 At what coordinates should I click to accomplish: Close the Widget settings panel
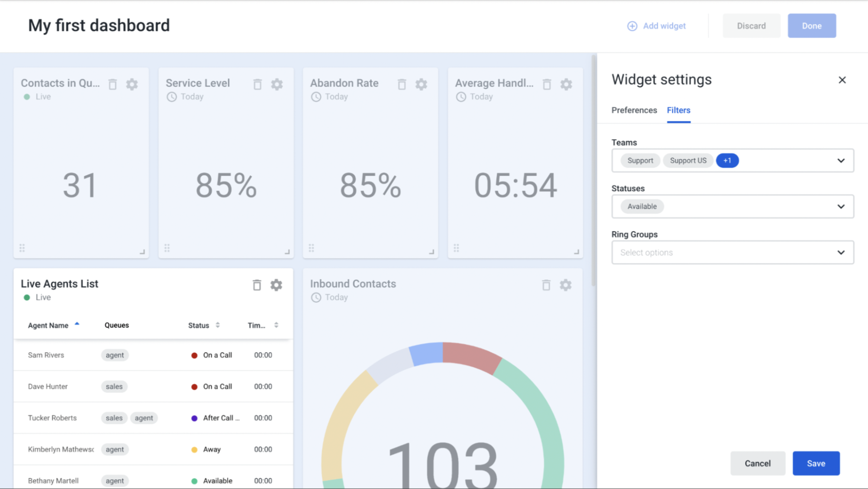point(842,80)
